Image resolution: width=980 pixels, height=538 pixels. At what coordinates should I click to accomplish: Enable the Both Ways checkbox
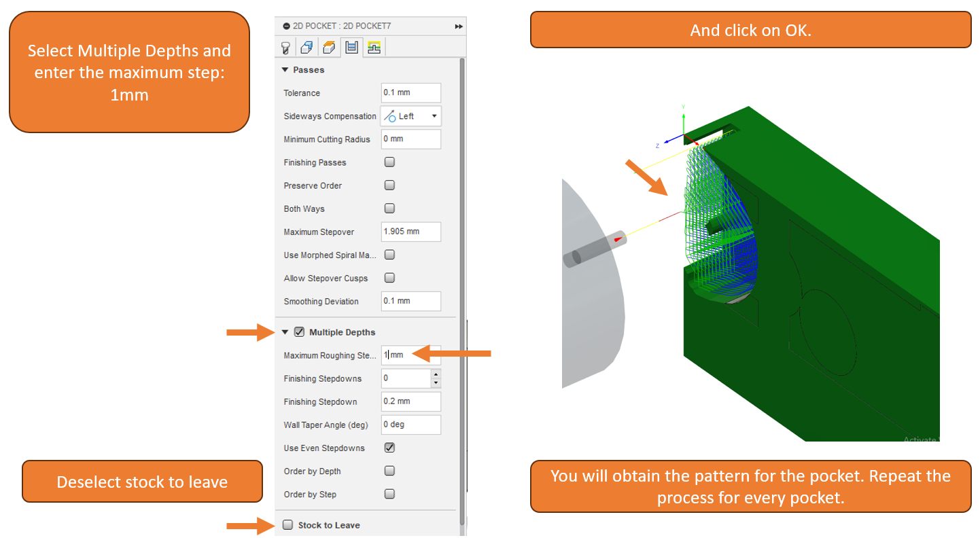point(390,209)
